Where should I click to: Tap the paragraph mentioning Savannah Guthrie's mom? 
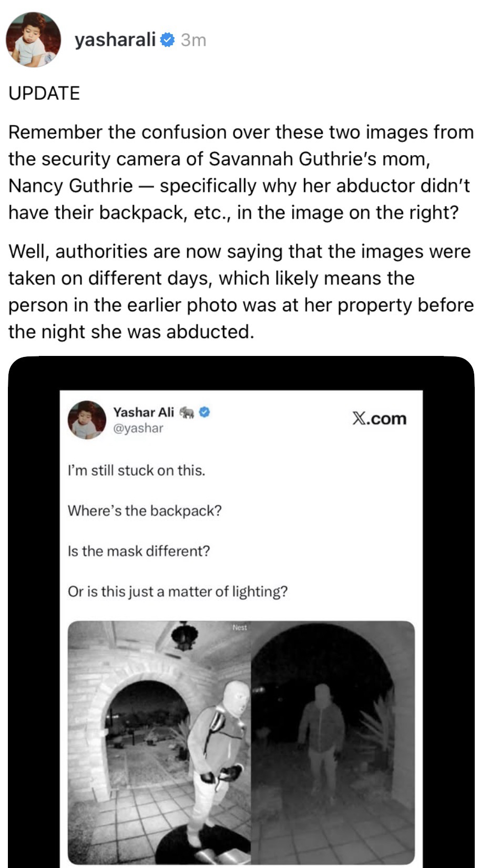(241, 172)
